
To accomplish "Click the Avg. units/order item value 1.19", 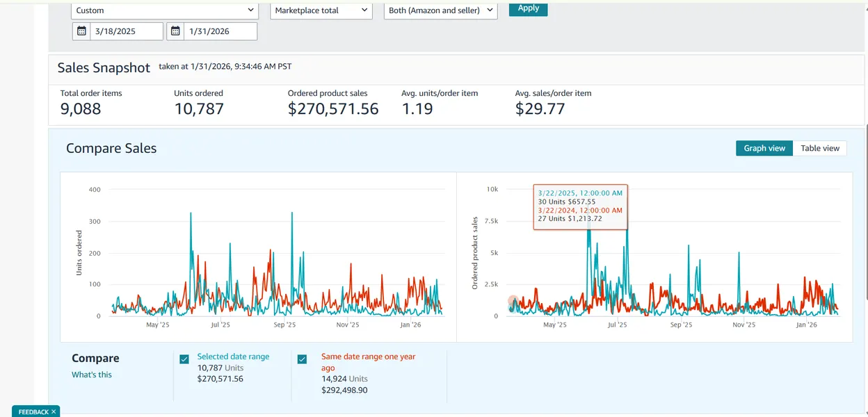I will tap(417, 109).
